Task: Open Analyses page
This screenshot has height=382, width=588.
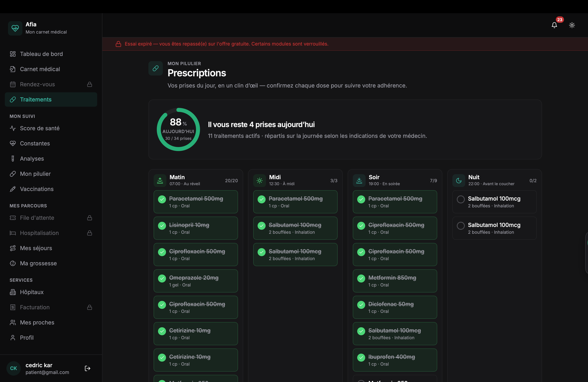Action: pyautogui.click(x=51, y=159)
